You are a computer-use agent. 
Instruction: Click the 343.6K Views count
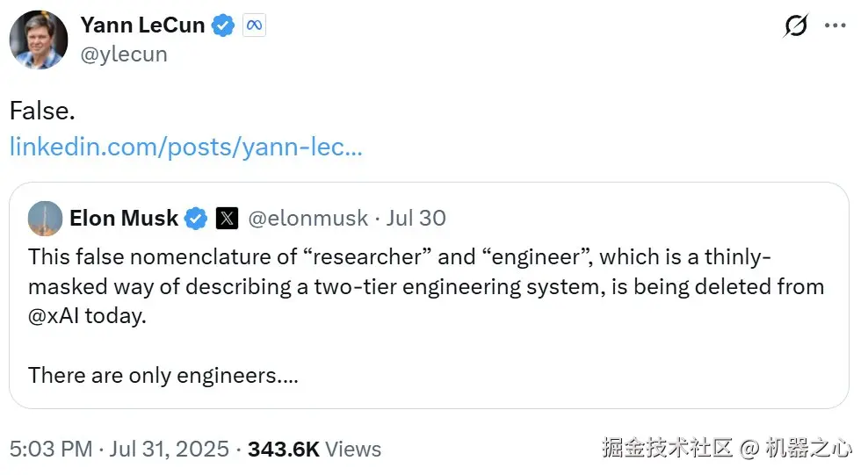coord(315,449)
